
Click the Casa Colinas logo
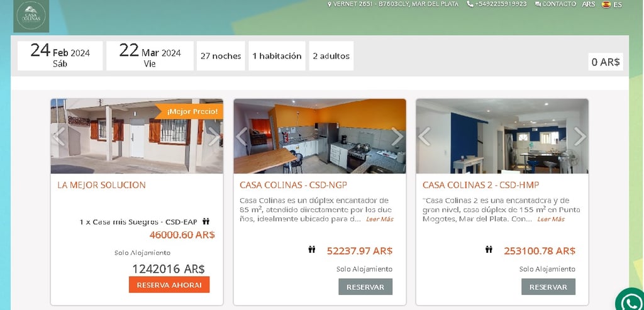(x=31, y=16)
